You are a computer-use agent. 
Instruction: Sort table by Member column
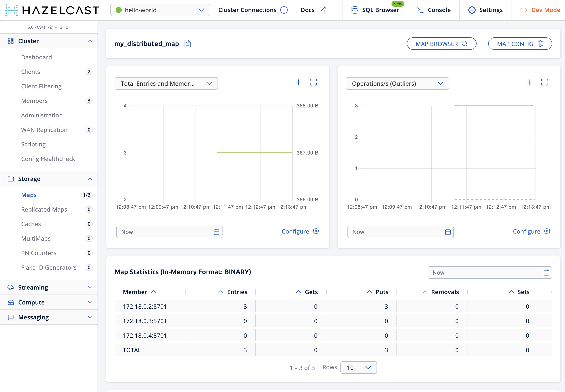(x=140, y=292)
